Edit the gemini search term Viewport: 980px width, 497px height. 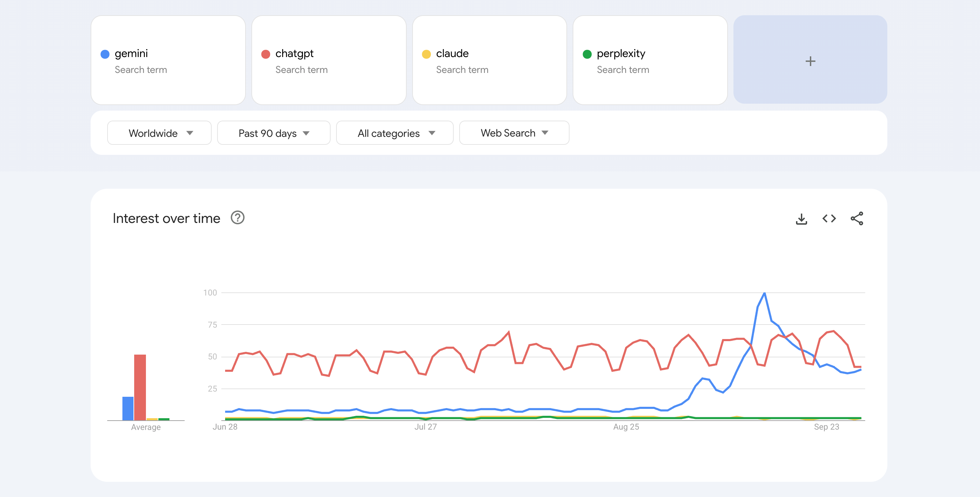pyautogui.click(x=131, y=54)
